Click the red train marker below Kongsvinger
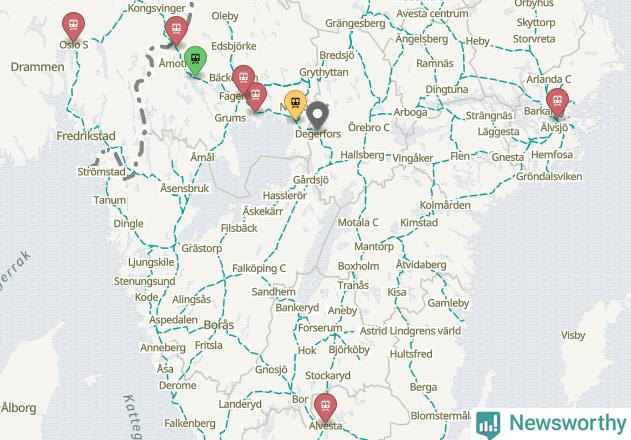 pos(176,31)
